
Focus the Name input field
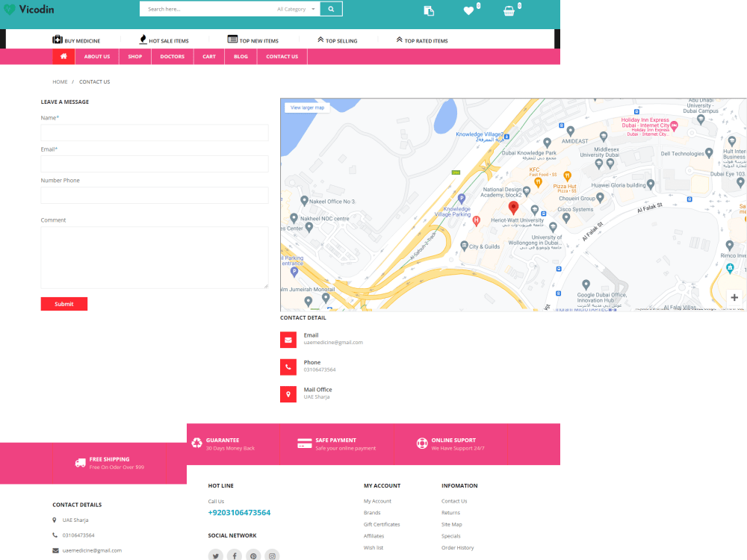[x=155, y=132]
